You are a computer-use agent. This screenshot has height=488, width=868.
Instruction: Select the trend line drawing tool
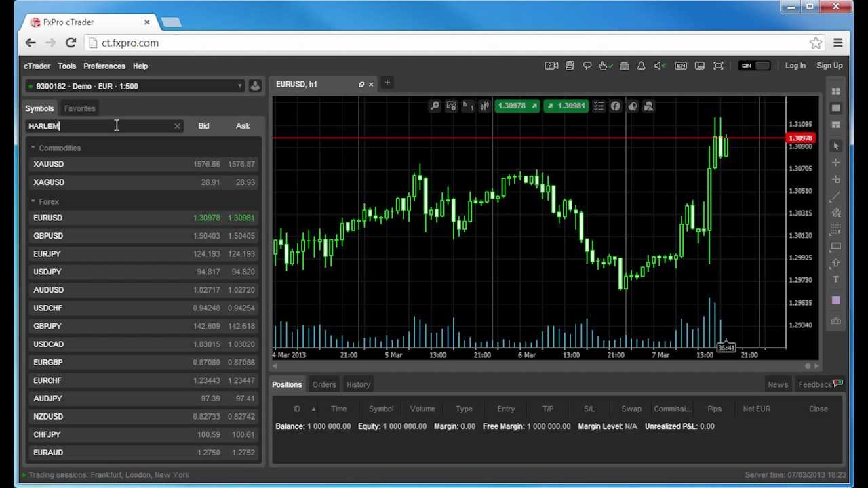pyautogui.click(x=835, y=197)
